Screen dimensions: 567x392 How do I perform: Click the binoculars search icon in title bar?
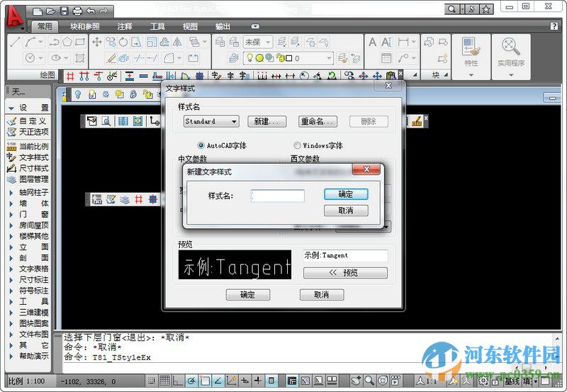tap(451, 9)
